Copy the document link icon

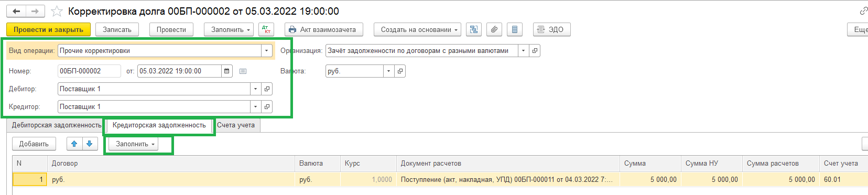(x=863, y=11)
